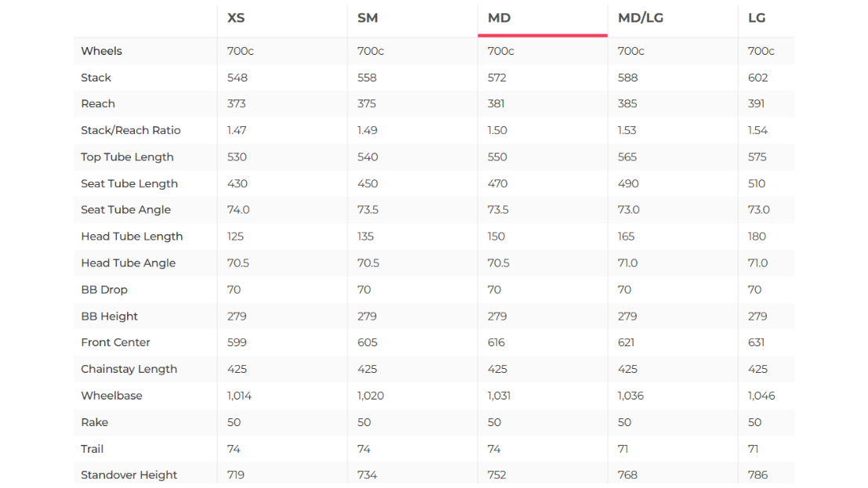Click the Stack row label
The height and width of the screenshot is (488, 868).
(96, 78)
